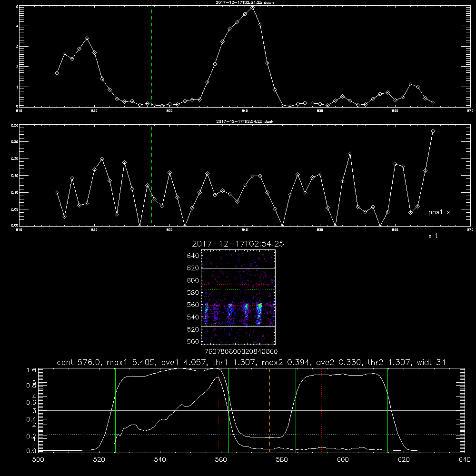Click the blue dotted threshold line in bottom plot
Screen dimensions: 476x476
(x=251, y=435)
